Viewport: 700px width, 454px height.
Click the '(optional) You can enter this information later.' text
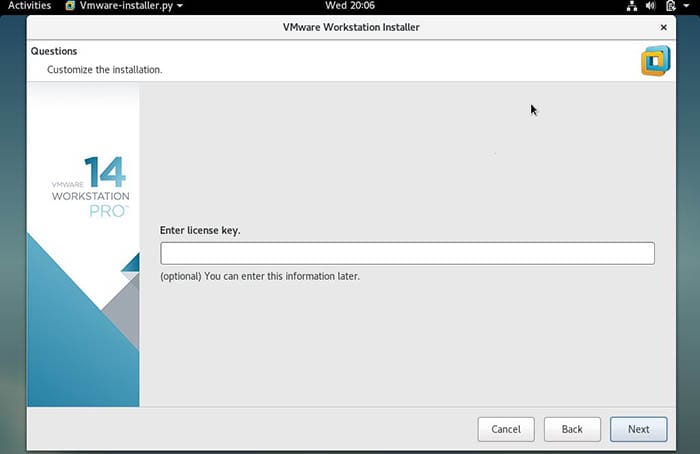pos(260,276)
